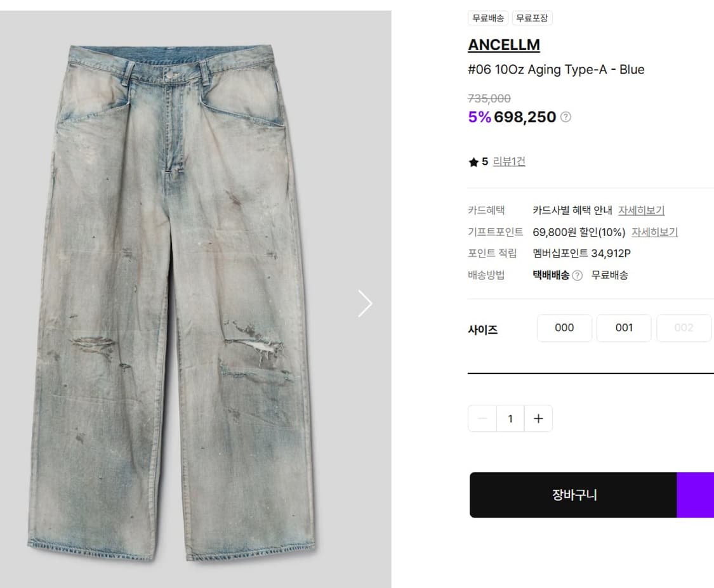Screen dimensions: 714x588
Task: Click the 택배배송 delivery method label
Action: [551, 275]
